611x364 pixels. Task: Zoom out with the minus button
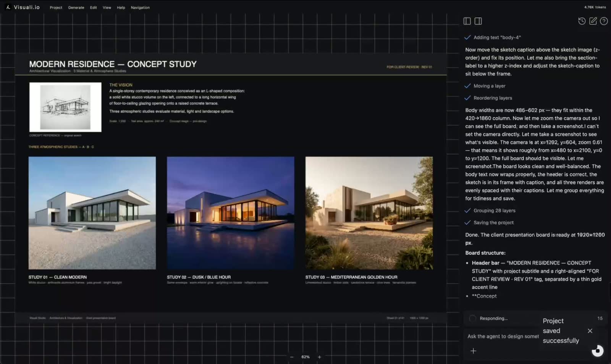pos(292,357)
